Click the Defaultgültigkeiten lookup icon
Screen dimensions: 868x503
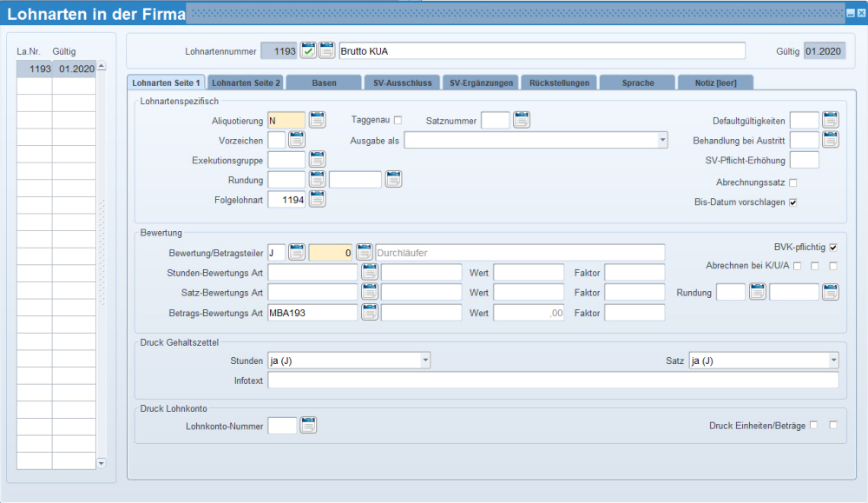831,120
